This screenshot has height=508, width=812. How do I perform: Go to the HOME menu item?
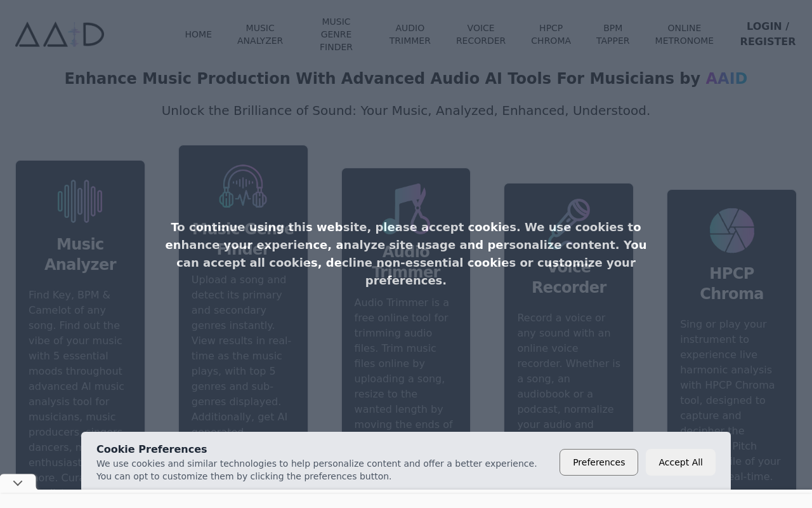pyautogui.click(x=199, y=34)
